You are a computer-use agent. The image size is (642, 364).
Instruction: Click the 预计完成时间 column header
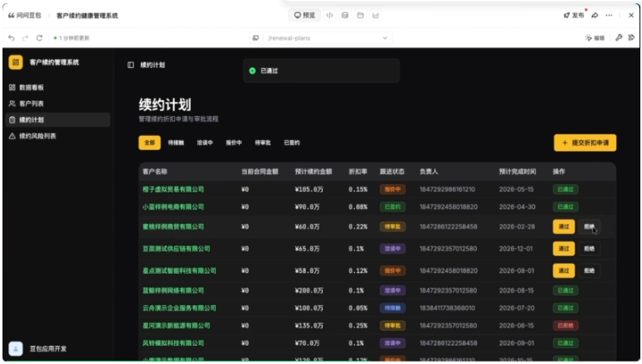(517, 172)
